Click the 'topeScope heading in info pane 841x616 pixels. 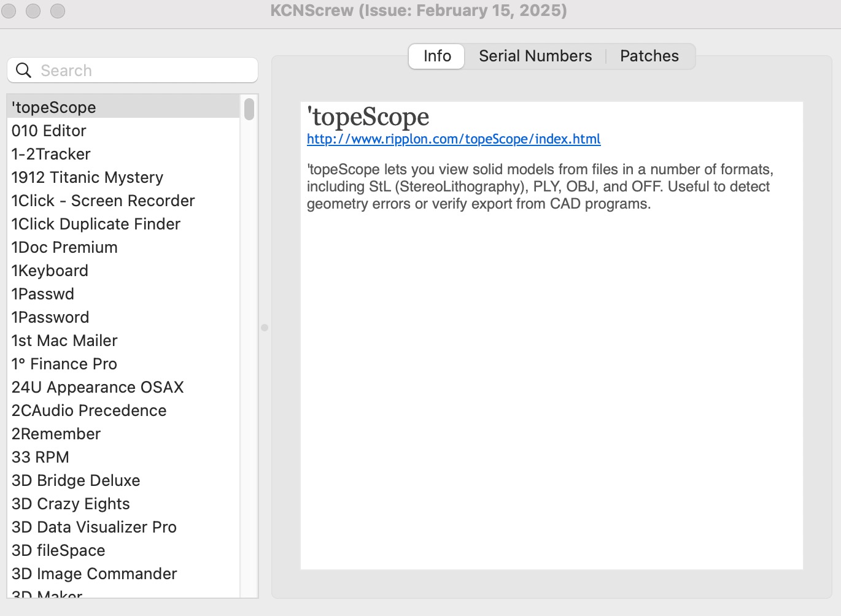(368, 117)
